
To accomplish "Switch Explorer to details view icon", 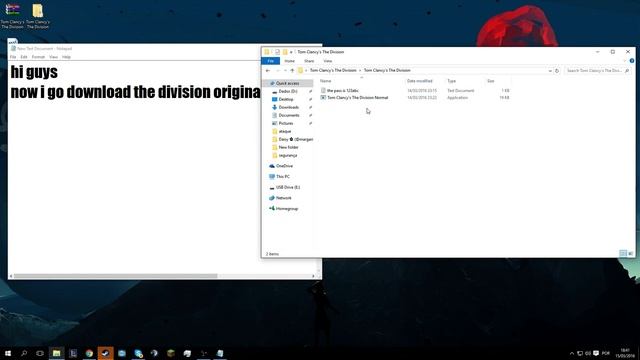I will [x=623, y=253].
